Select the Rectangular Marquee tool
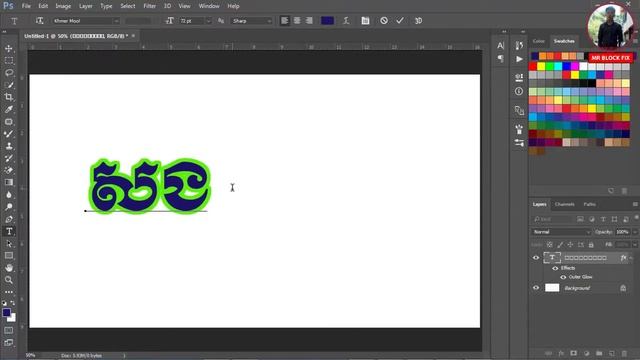This screenshot has height=360, width=640. pos(9,61)
